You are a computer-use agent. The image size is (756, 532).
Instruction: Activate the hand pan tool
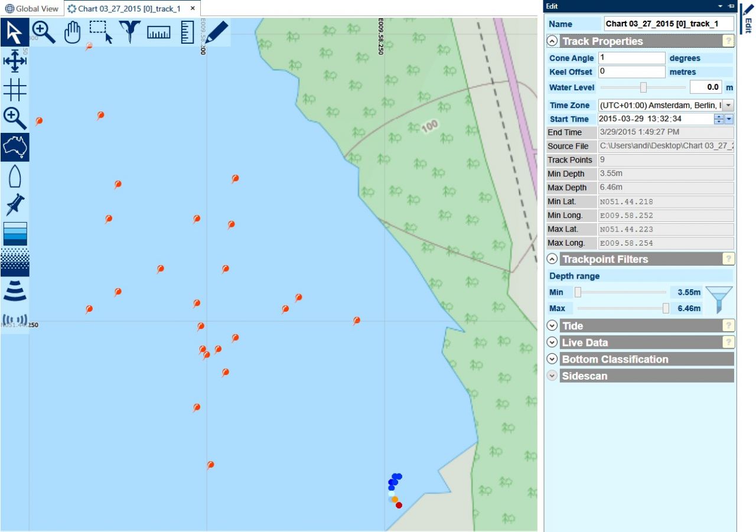pyautogui.click(x=72, y=32)
